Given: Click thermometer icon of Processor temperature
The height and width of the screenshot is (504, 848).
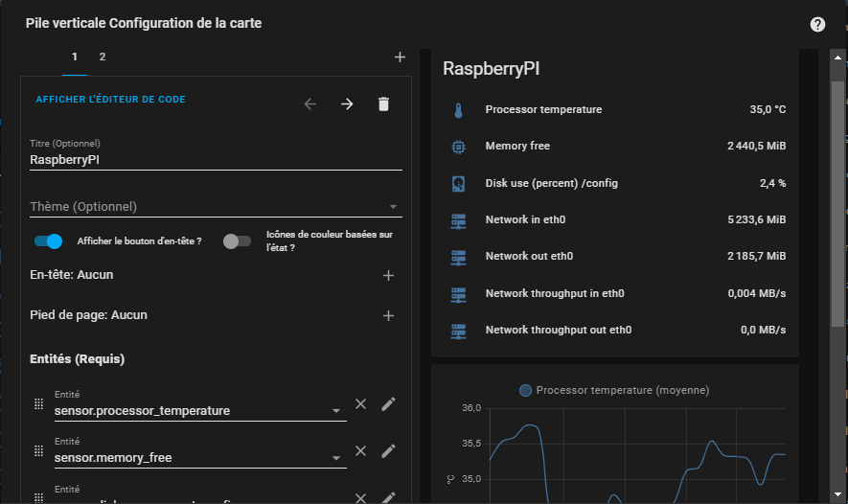Looking at the screenshot, I should pos(458,110).
